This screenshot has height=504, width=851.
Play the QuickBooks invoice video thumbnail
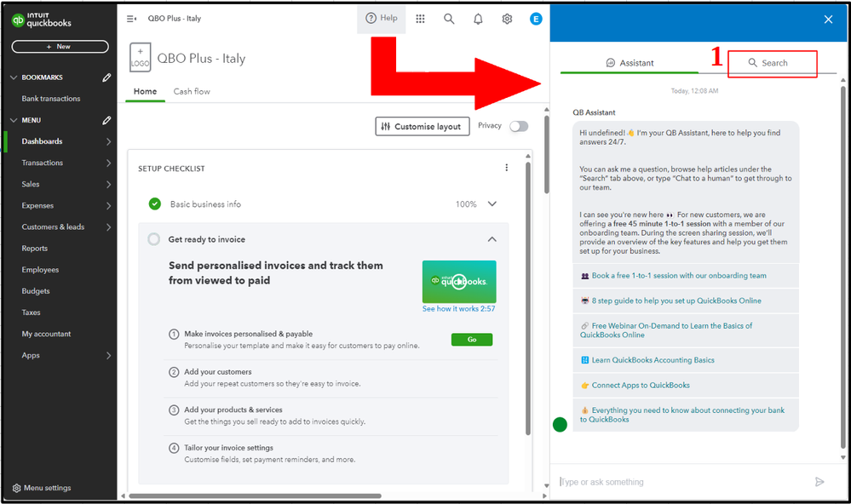point(459,282)
